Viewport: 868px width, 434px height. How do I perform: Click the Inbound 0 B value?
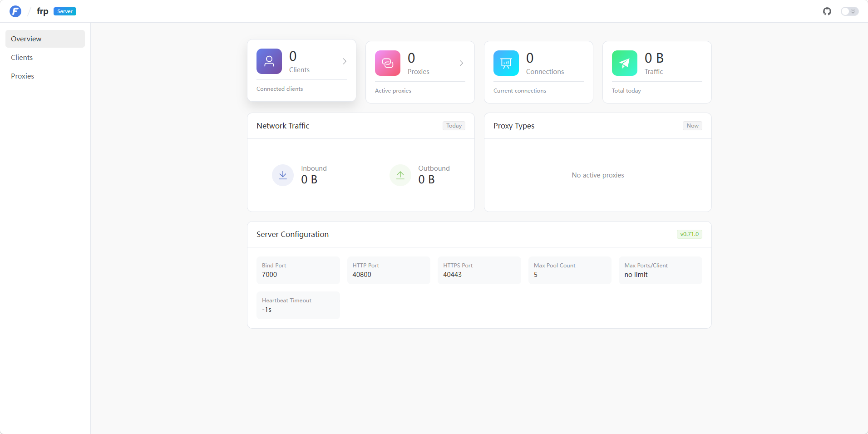tap(309, 180)
